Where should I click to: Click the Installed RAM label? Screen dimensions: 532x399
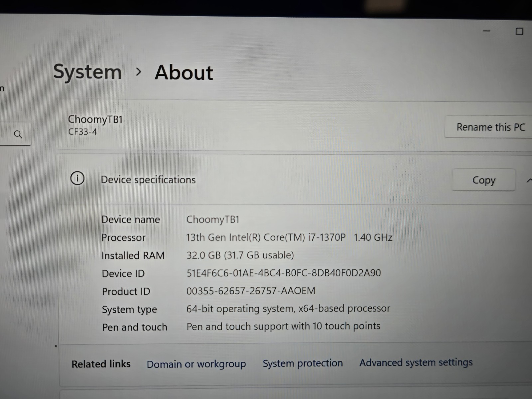click(133, 255)
